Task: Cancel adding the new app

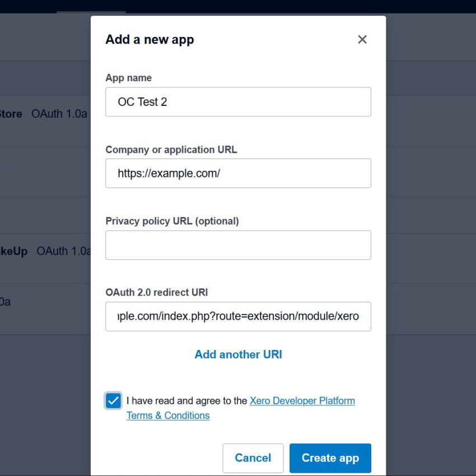Action: pyautogui.click(x=253, y=458)
